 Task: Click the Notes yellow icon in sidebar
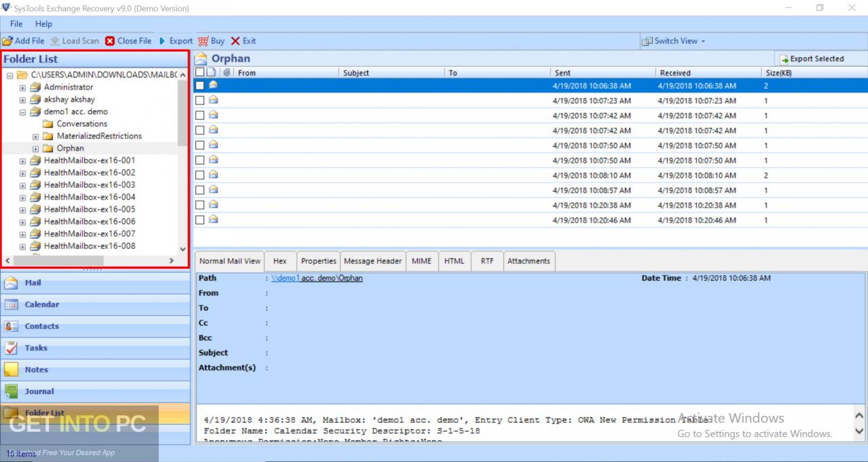(x=12, y=370)
